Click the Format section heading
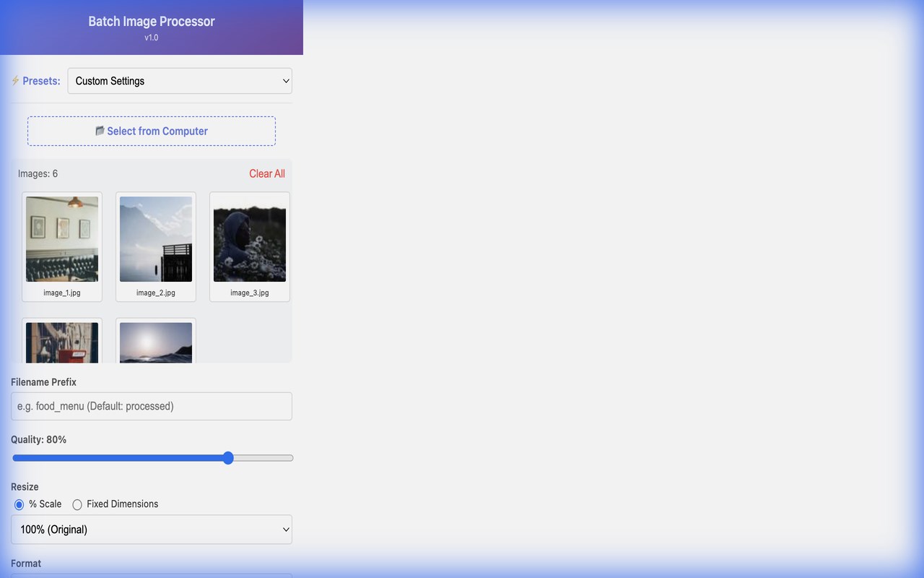 pyautogui.click(x=26, y=564)
